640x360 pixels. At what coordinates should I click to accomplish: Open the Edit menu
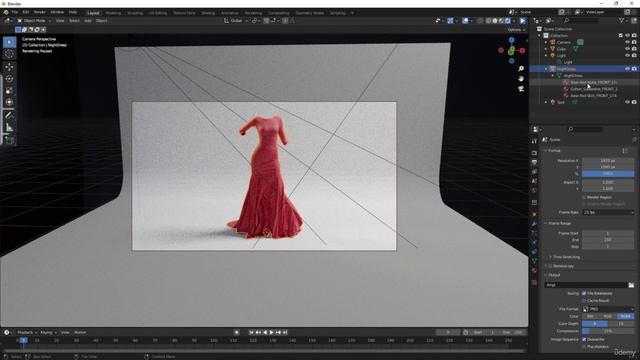[x=26, y=12]
